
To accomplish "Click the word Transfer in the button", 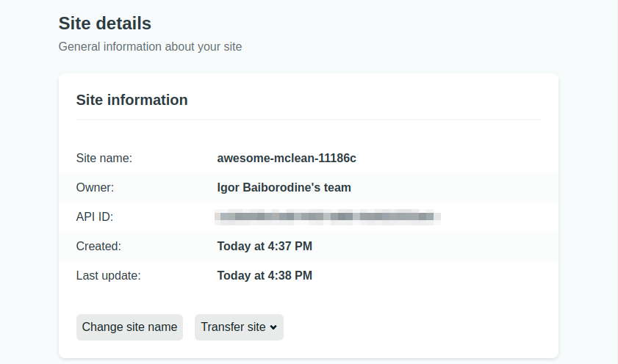I will coord(217,327).
